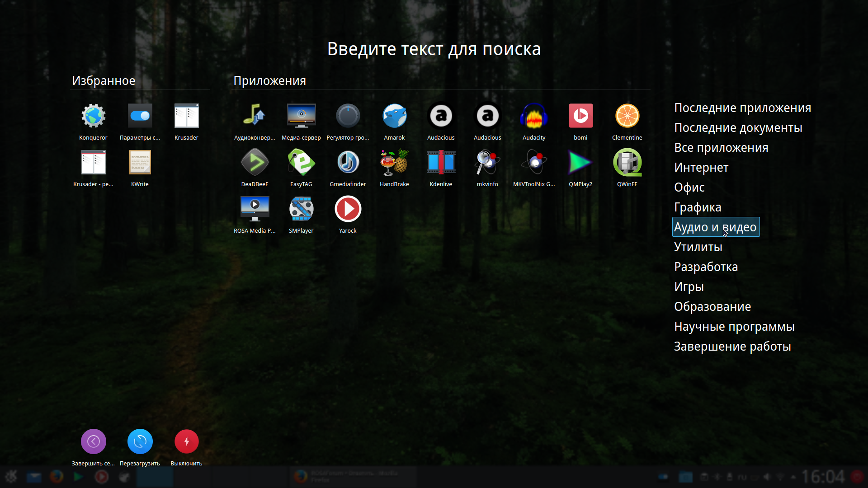Click Завершить сеанс logout button
868x488 pixels.
(93, 442)
